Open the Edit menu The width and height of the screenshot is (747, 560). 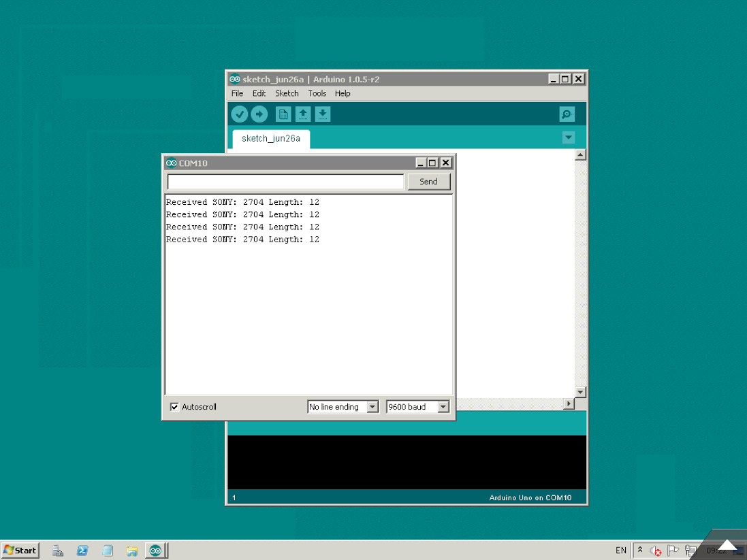[x=259, y=93]
